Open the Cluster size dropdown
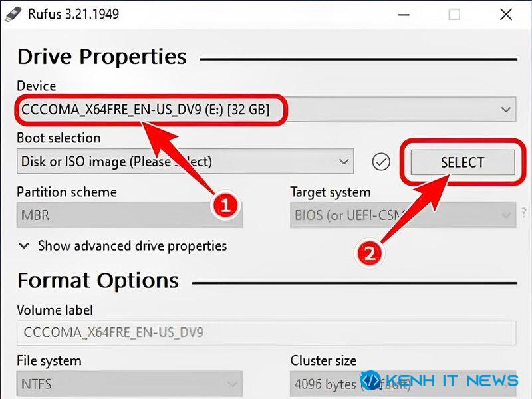 click(403, 384)
